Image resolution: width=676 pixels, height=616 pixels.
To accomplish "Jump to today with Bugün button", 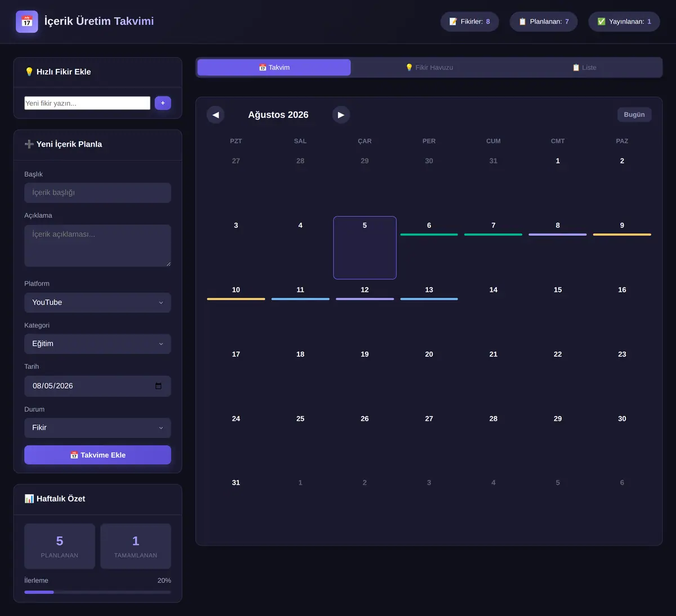I will pos(634,114).
